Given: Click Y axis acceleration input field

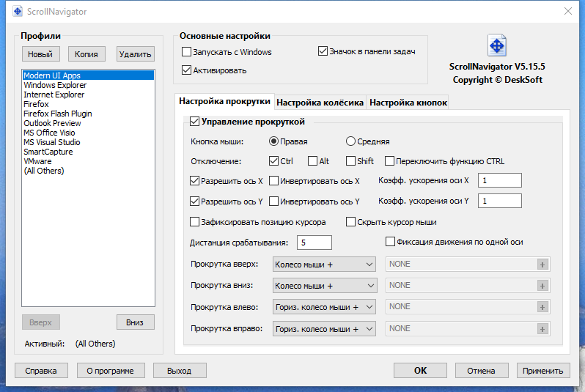Looking at the screenshot, I should tap(500, 201).
